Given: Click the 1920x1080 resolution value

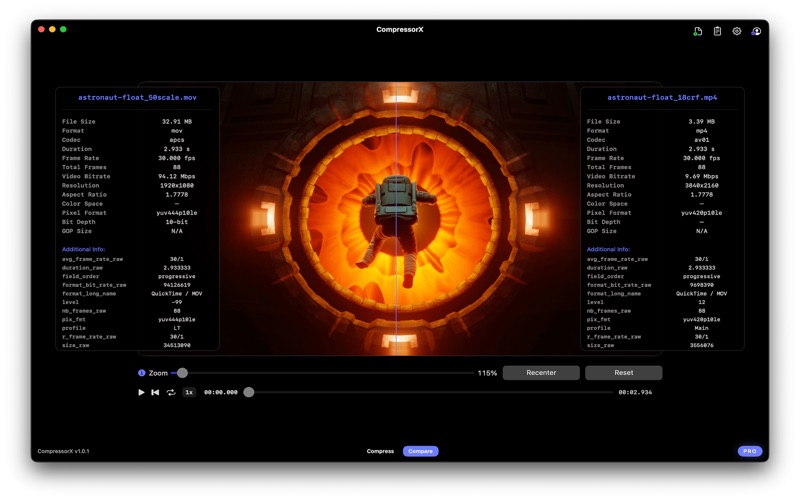Looking at the screenshot, I should pyautogui.click(x=177, y=186).
